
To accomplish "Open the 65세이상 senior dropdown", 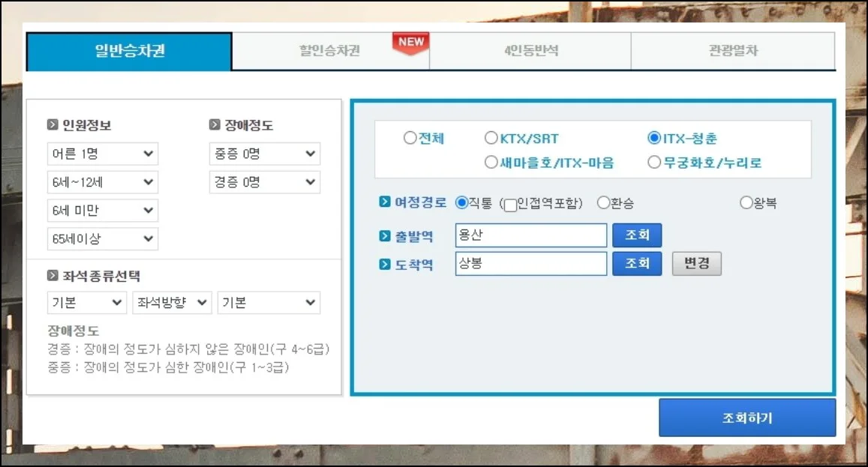I will [x=102, y=239].
